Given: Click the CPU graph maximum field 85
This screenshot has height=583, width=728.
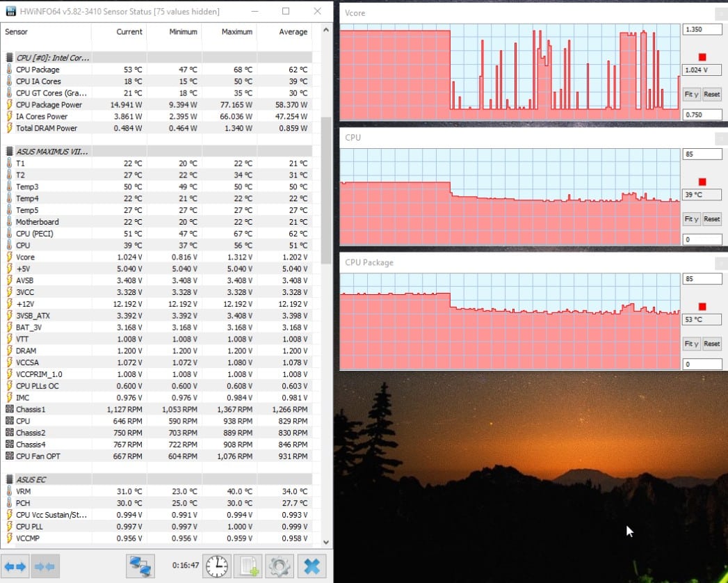Looking at the screenshot, I should [702, 154].
